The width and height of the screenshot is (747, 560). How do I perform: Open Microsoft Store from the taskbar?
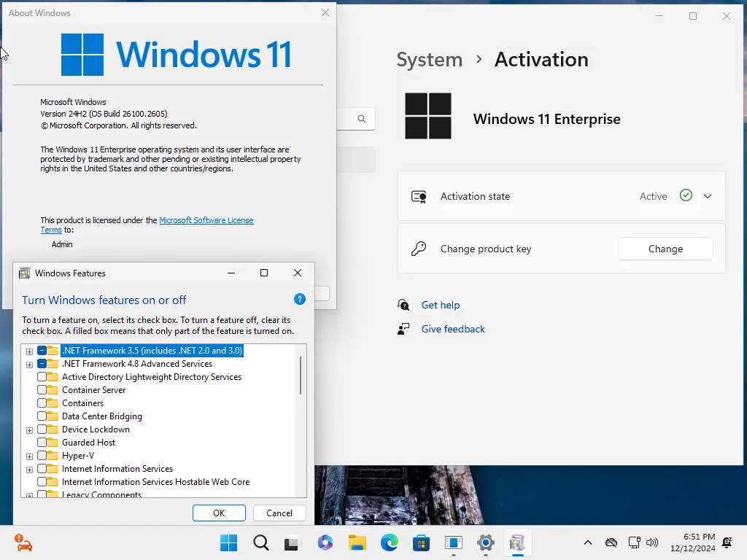421,542
